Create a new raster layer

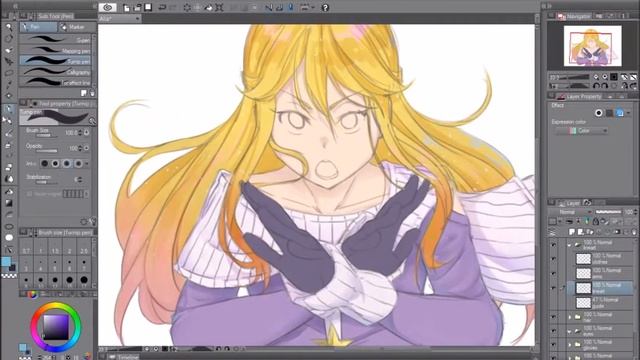pos(572,232)
